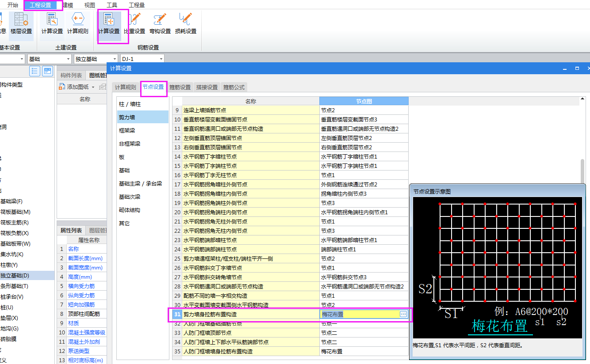Open the 基础 dropdown
This screenshot has width=590, height=364.
(49, 59)
